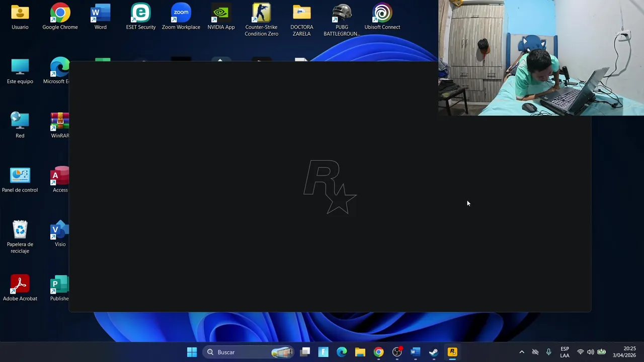644x362 pixels.
Task: Click the light blue taskbar app icon beside Task View
Action: pyautogui.click(x=324, y=352)
